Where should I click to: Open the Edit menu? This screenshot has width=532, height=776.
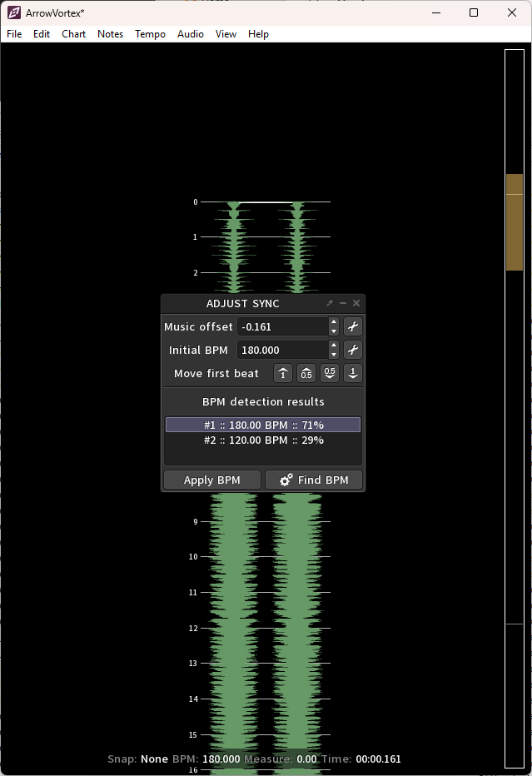tap(42, 34)
